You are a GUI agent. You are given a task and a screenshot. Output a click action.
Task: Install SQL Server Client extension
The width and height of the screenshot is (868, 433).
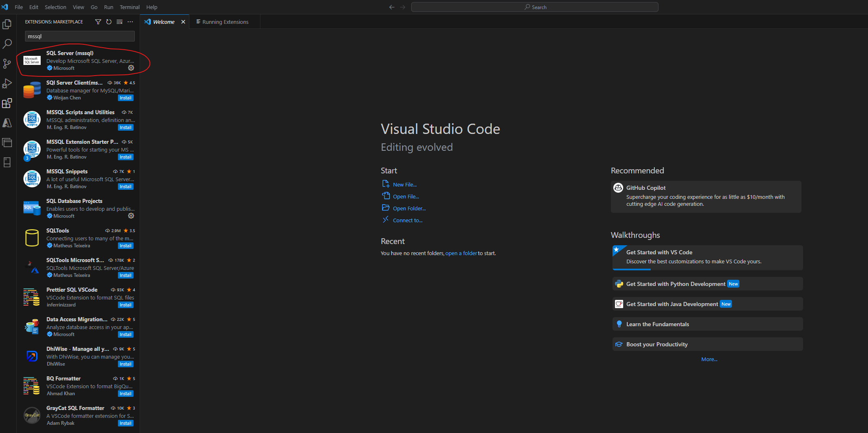point(126,98)
